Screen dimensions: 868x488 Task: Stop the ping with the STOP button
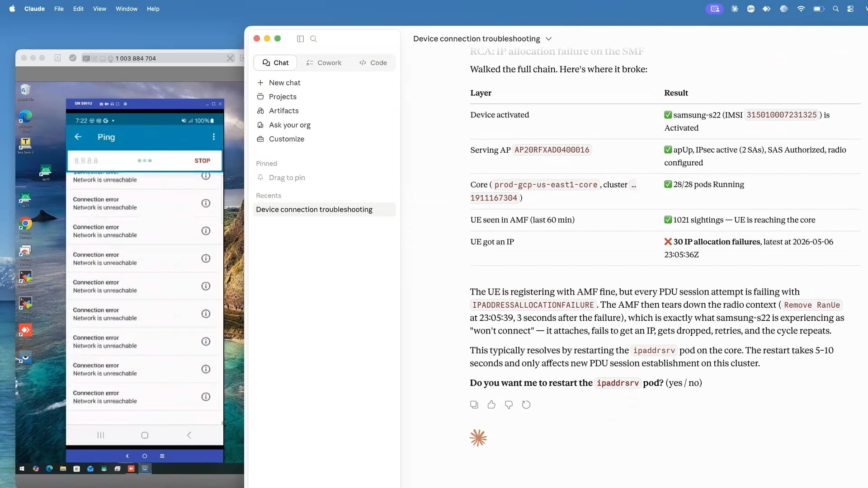tap(202, 161)
